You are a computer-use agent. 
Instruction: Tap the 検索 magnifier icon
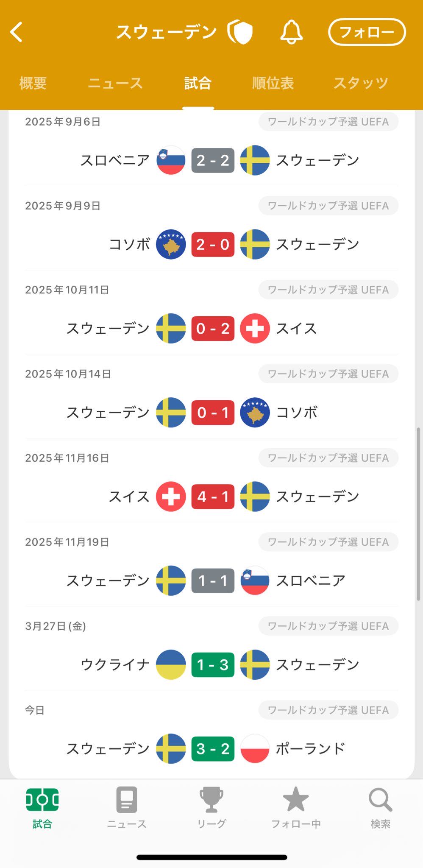380,800
